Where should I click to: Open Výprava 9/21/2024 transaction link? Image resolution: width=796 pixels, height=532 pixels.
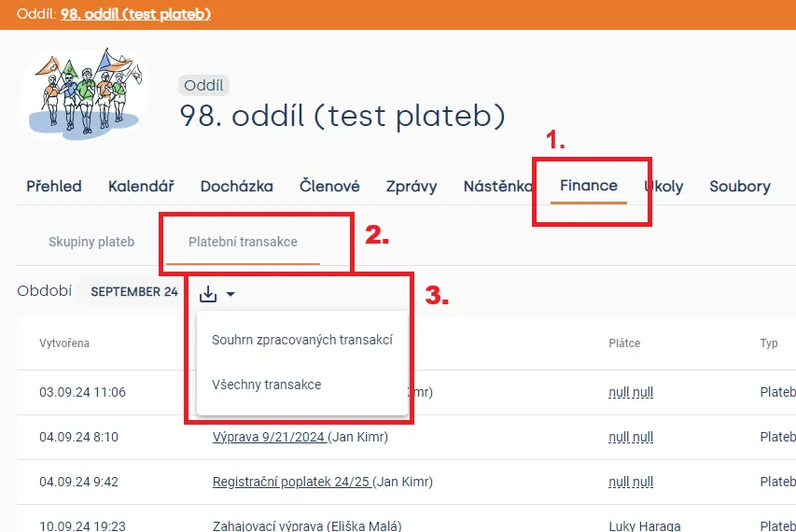269,437
